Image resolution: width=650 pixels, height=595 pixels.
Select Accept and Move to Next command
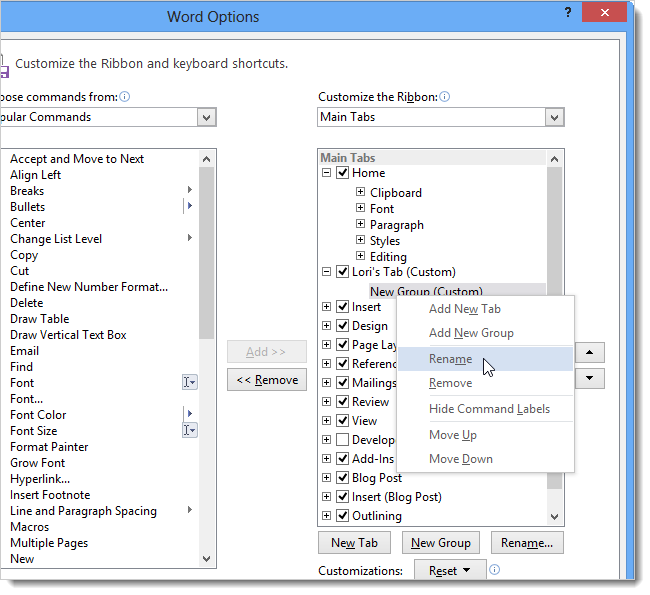(x=77, y=159)
